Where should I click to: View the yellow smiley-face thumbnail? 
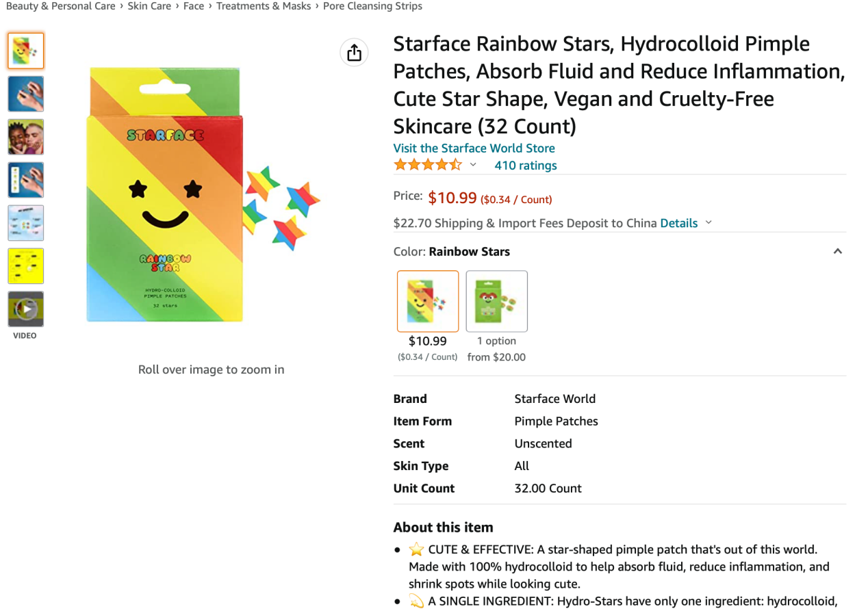click(x=26, y=265)
